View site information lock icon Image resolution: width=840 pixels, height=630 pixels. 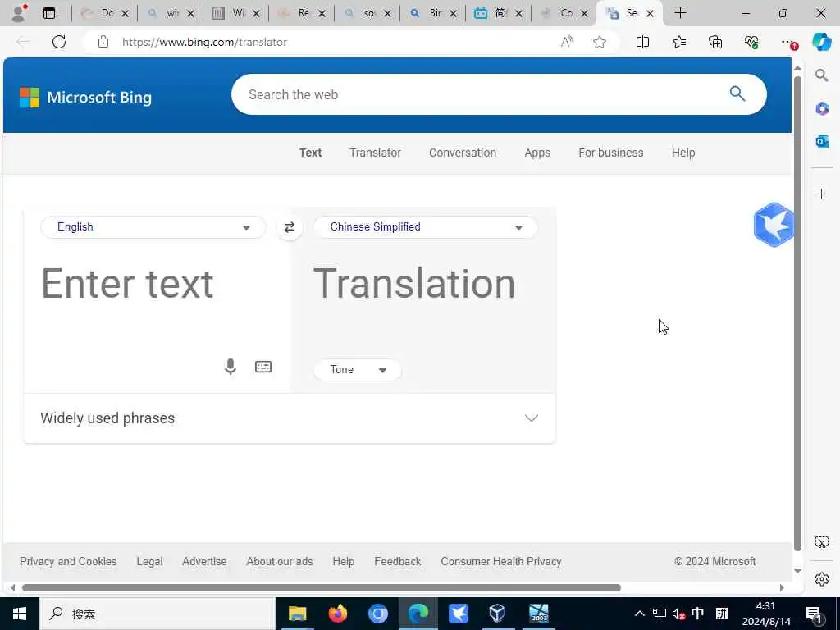point(103,42)
